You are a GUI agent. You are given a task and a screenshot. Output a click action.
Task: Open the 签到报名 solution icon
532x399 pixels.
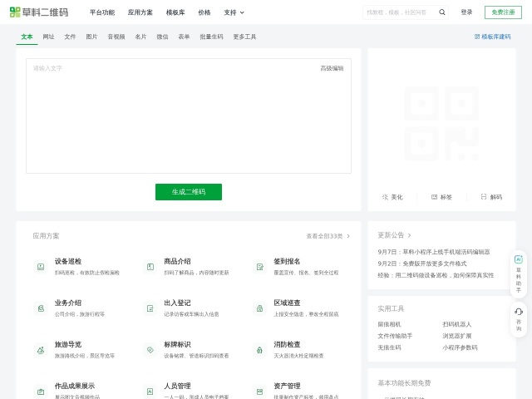pos(260,267)
